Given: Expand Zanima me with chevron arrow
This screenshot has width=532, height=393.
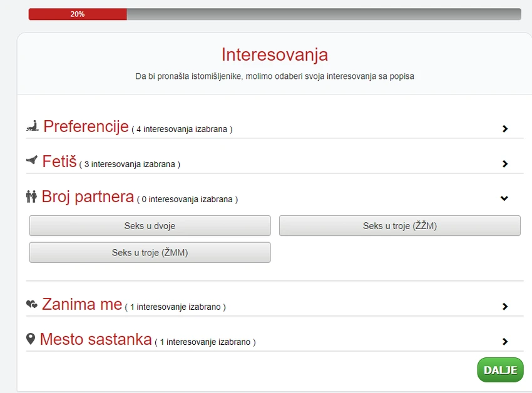Looking at the screenshot, I should click(505, 307).
